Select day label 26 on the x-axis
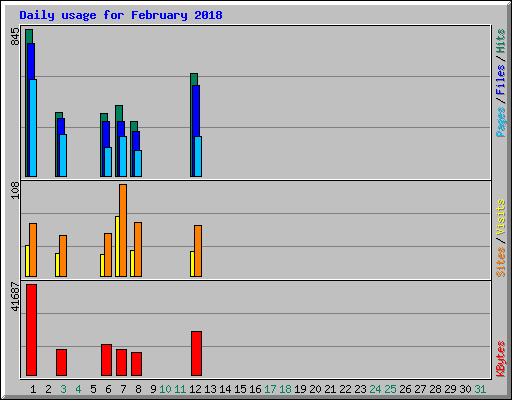This screenshot has height=400, width=512. tap(405, 389)
